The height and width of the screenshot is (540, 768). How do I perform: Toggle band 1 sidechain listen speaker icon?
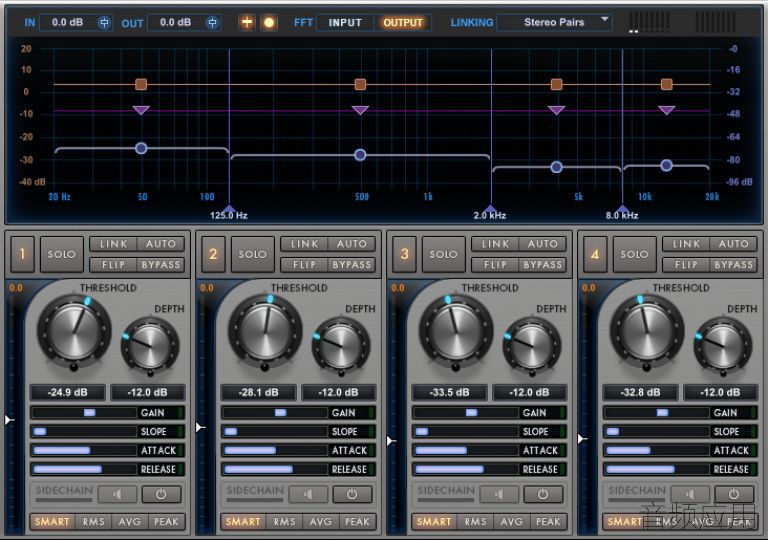[118, 494]
